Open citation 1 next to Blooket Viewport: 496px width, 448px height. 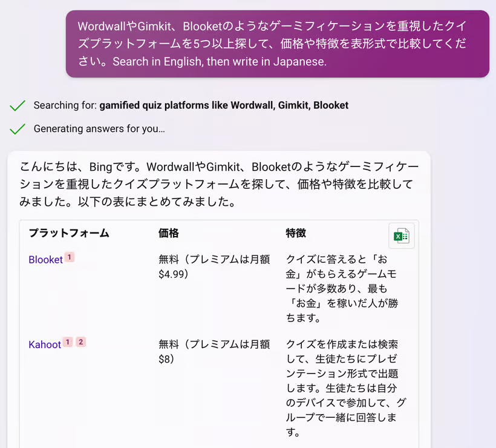point(70,257)
